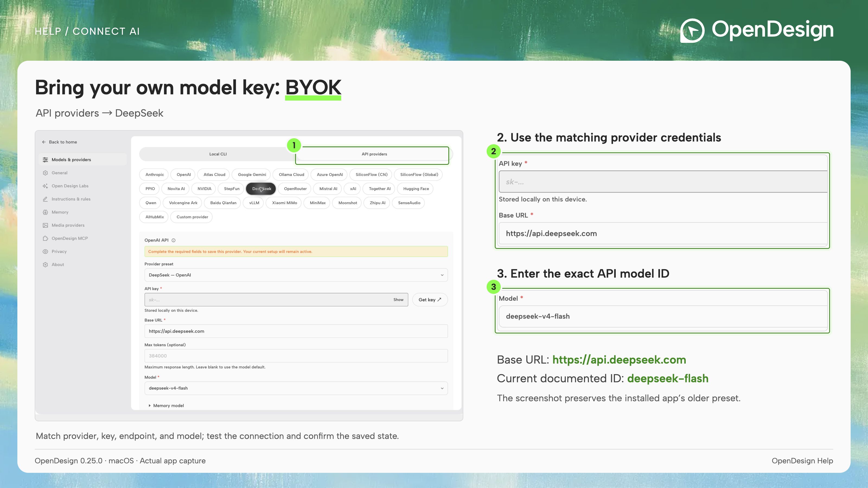
Task: Click the Memory brain icon
Action: (45, 212)
